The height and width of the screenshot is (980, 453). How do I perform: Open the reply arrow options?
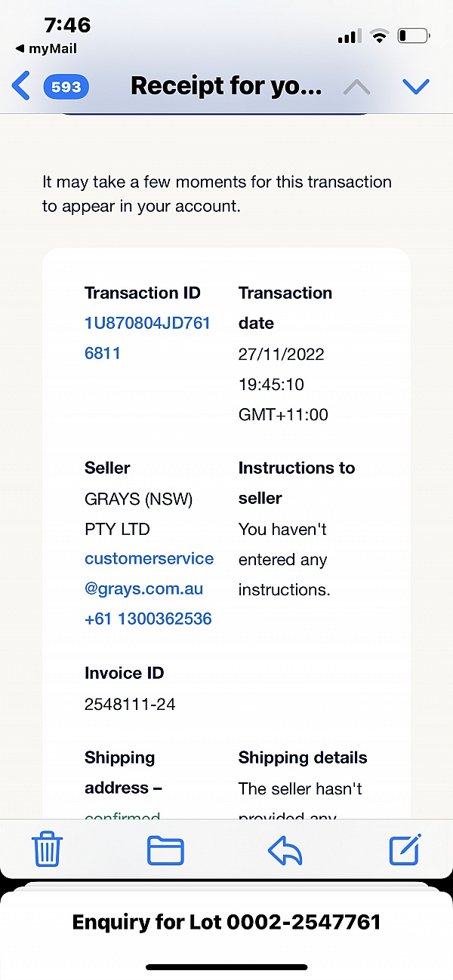coord(285,851)
